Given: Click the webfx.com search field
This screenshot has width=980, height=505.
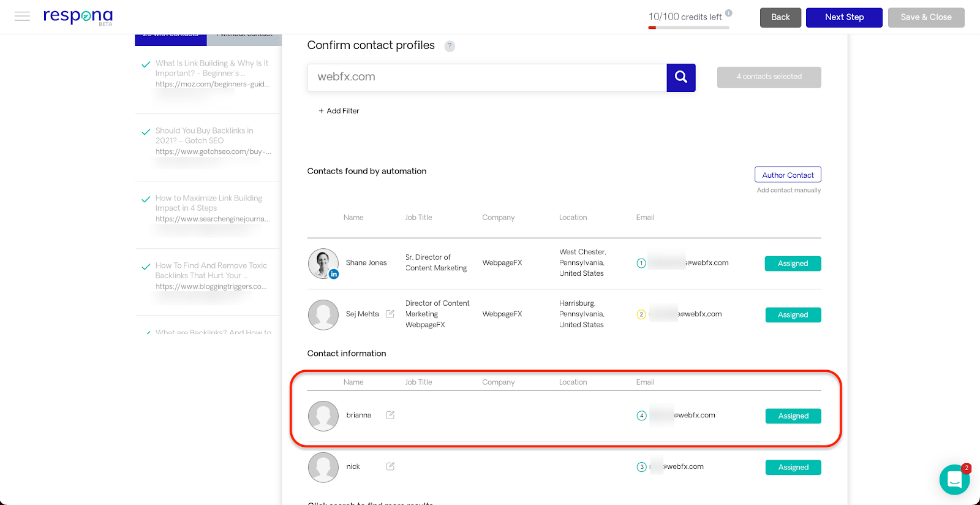Looking at the screenshot, I should point(487,77).
